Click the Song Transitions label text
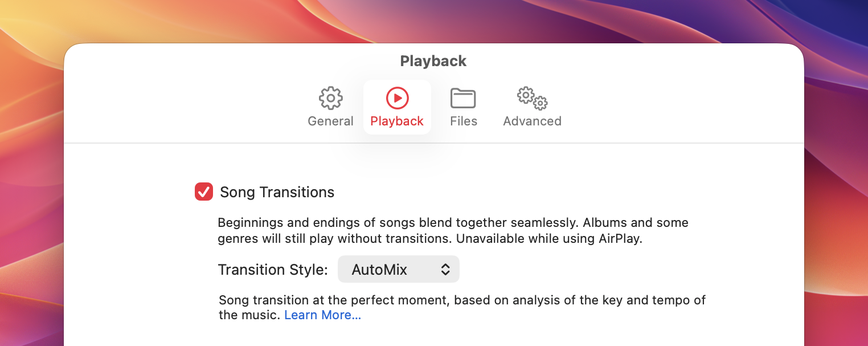Viewport: 868px width, 346px height. point(277,193)
